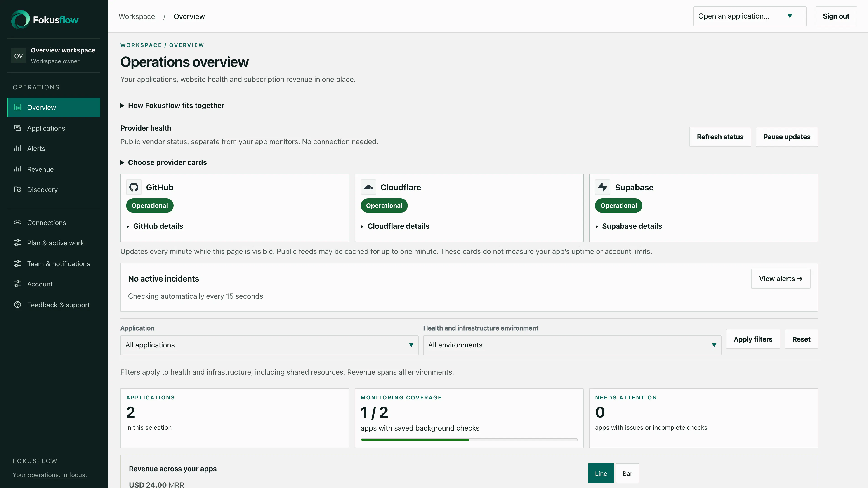The image size is (868, 488).
Task: Expand GitHub details
Action: (155, 226)
